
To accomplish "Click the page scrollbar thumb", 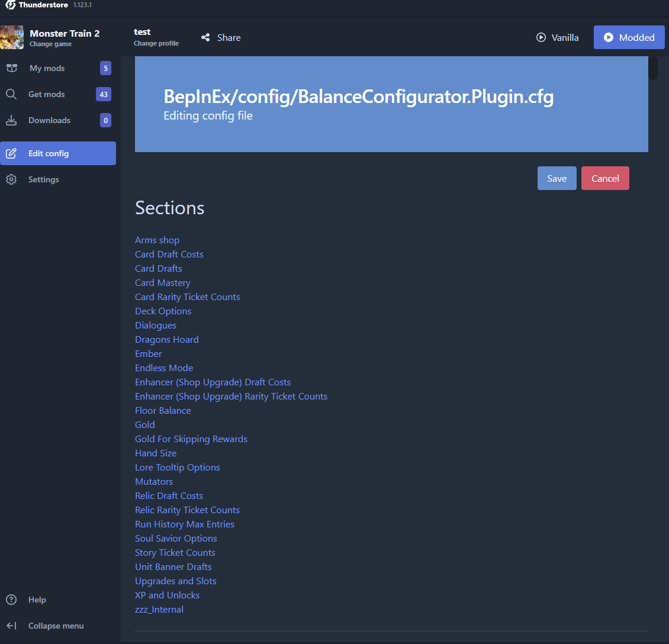I will point(653,68).
